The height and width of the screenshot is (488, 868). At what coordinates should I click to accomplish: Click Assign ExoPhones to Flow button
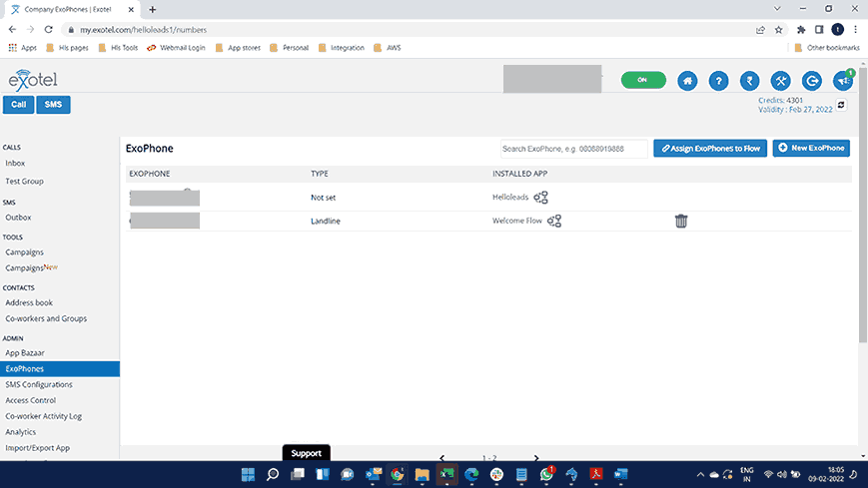710,149
